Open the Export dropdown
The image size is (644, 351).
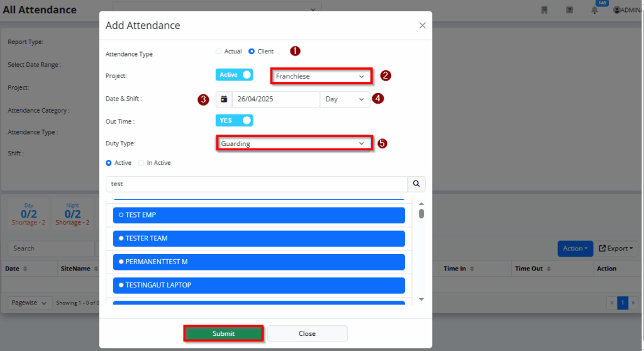(616, 248)
